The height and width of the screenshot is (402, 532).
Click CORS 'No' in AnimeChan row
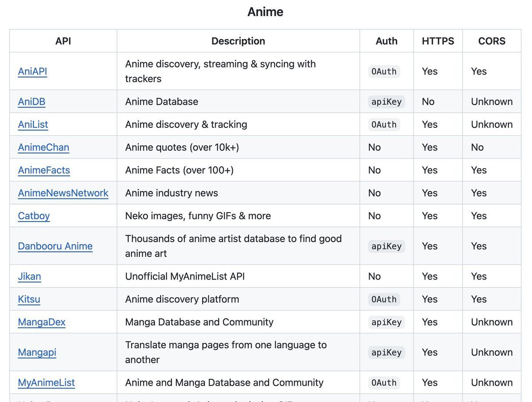[477, 147]
